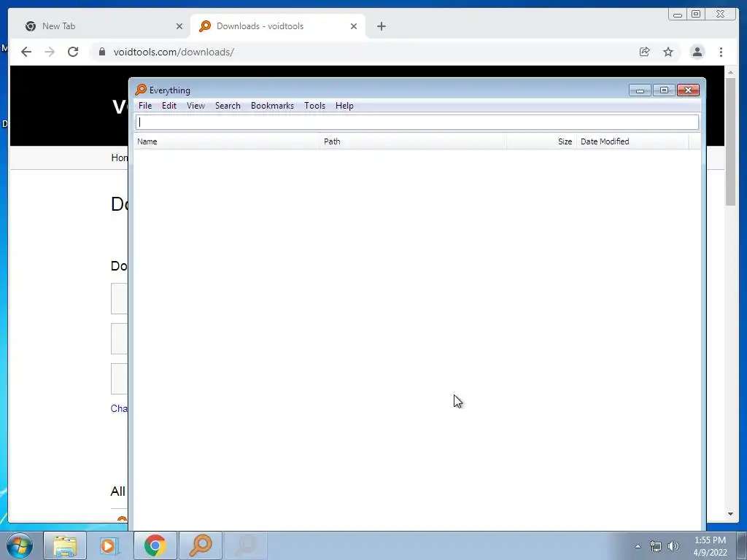
Task: Open the volume control tray icon
Action: point(673,546)
